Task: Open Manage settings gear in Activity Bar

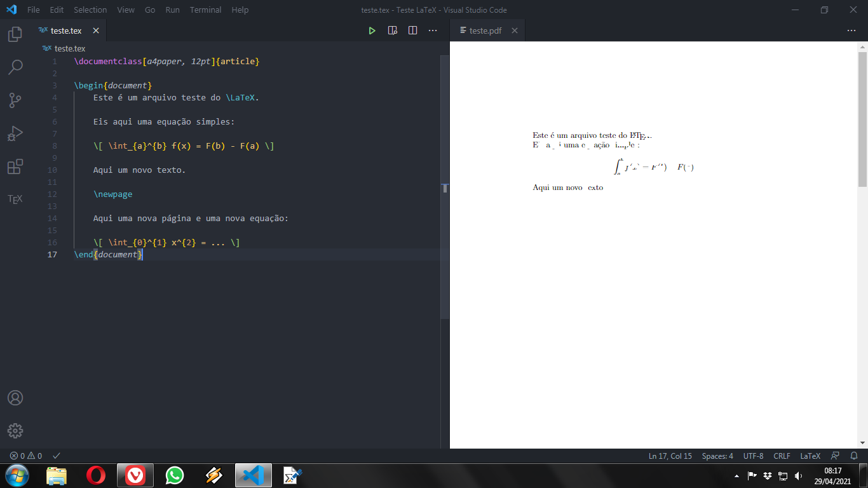Action: 15,430
